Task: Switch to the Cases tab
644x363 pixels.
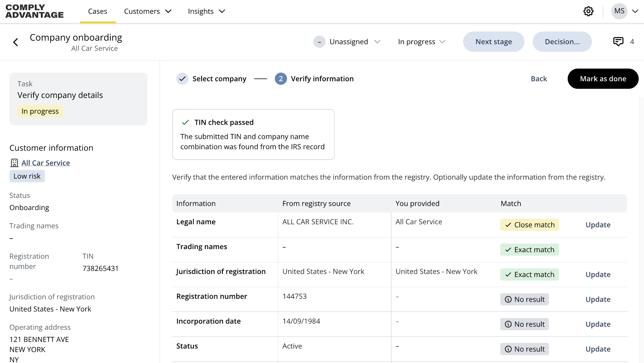Action: (97, 11)
